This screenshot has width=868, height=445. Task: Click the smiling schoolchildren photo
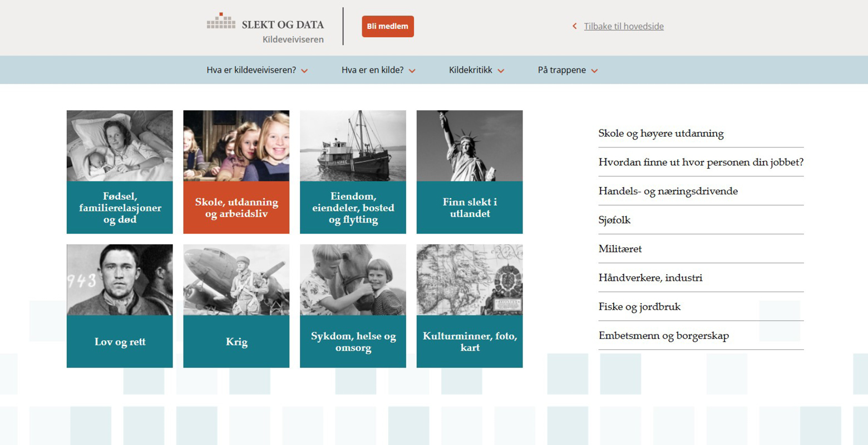[x=236, y=146]
